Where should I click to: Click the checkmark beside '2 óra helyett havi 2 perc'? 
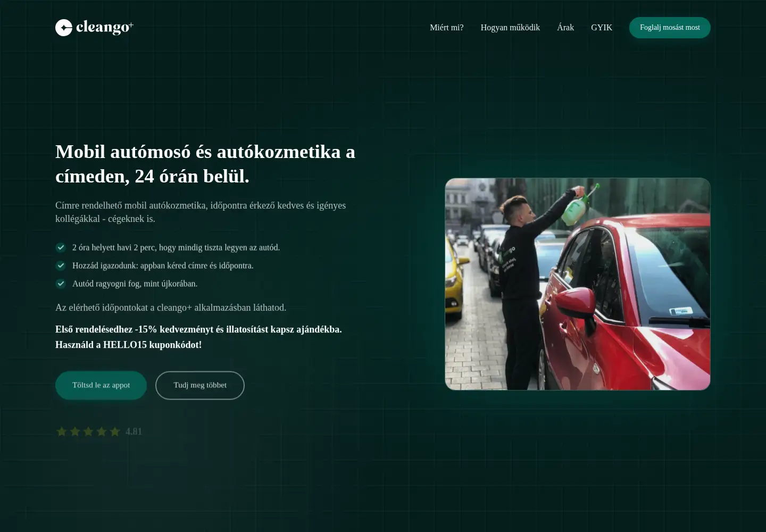(x=61, y=247)
